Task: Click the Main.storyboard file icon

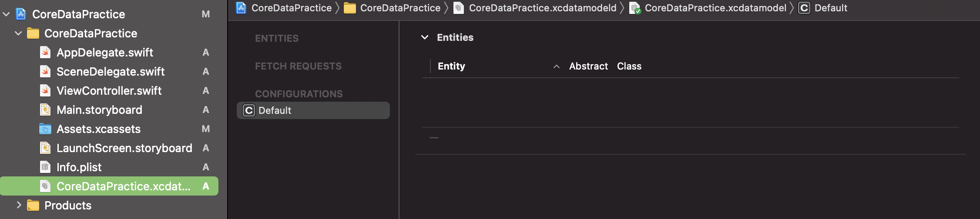Action: (45, 110)
